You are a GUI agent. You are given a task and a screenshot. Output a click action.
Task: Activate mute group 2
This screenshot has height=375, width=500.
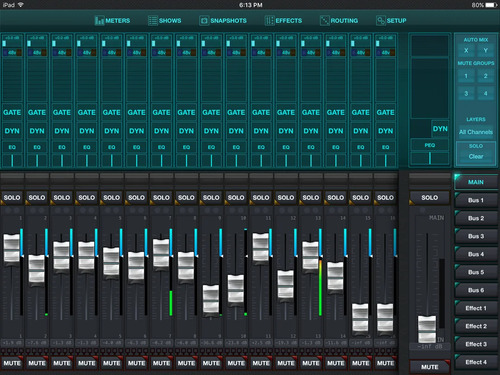(486, 76)
